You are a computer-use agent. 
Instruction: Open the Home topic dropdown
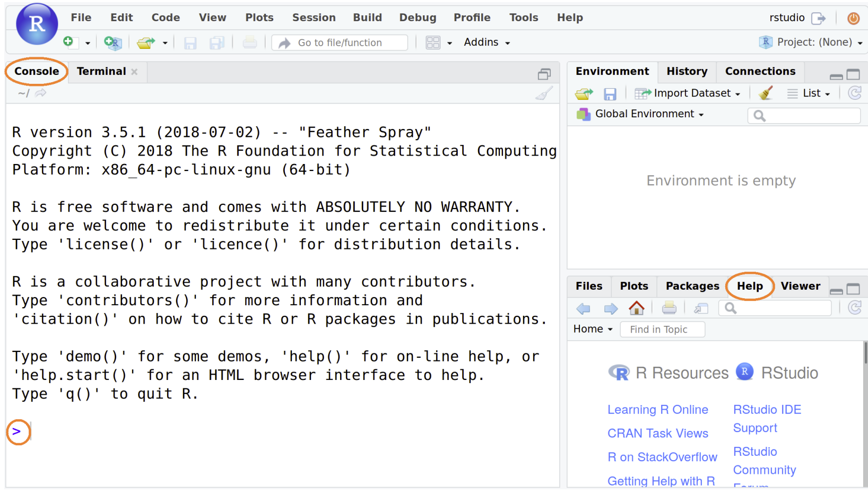[593, 329]
